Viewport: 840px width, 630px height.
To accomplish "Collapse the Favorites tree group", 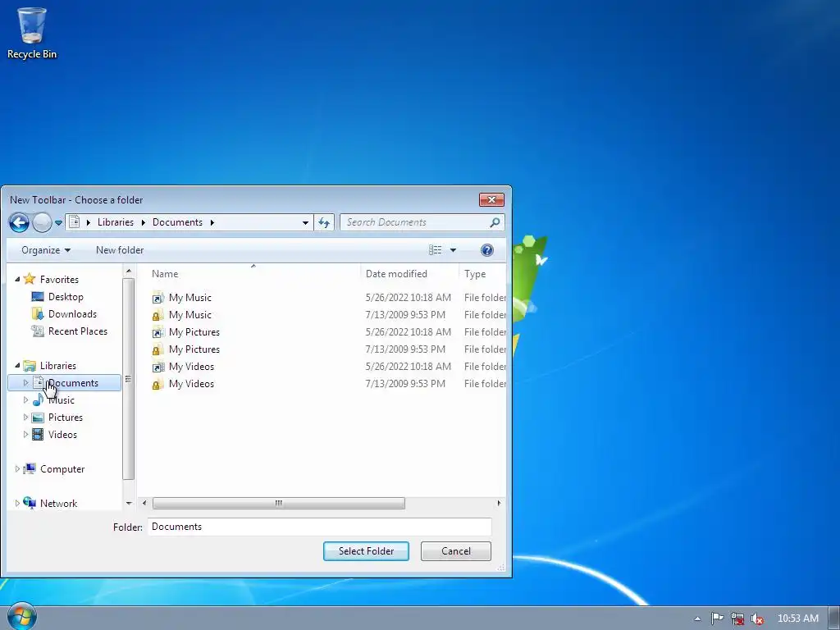I will pos(17,279).
